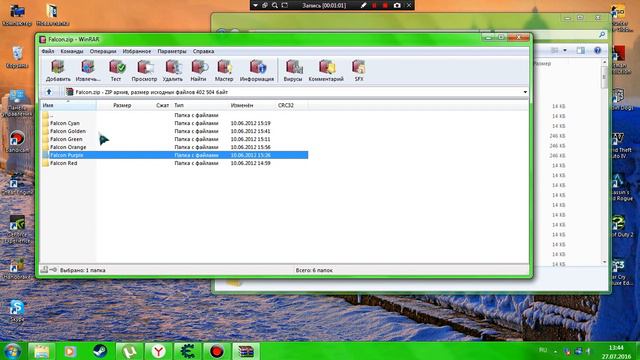Go up one level with arrow icon
640x360 pixels.
49,92
